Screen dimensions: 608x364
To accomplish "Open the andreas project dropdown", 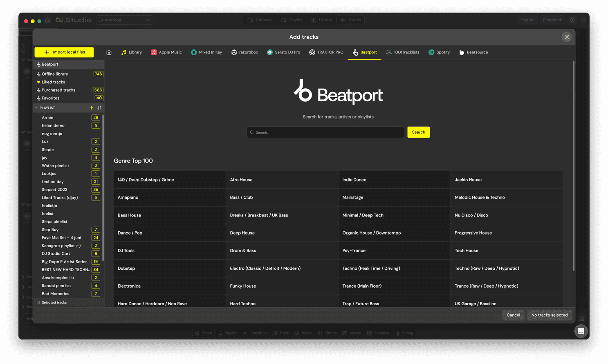I will click(124, 20).
